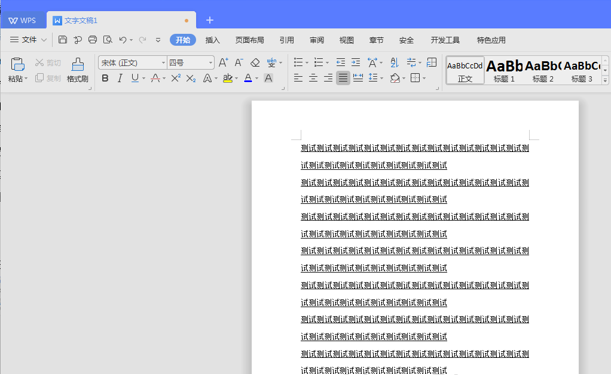The image size is (613, 375).
Task: Click the Save icon in quick toolbar
Action: click(63, 39)
